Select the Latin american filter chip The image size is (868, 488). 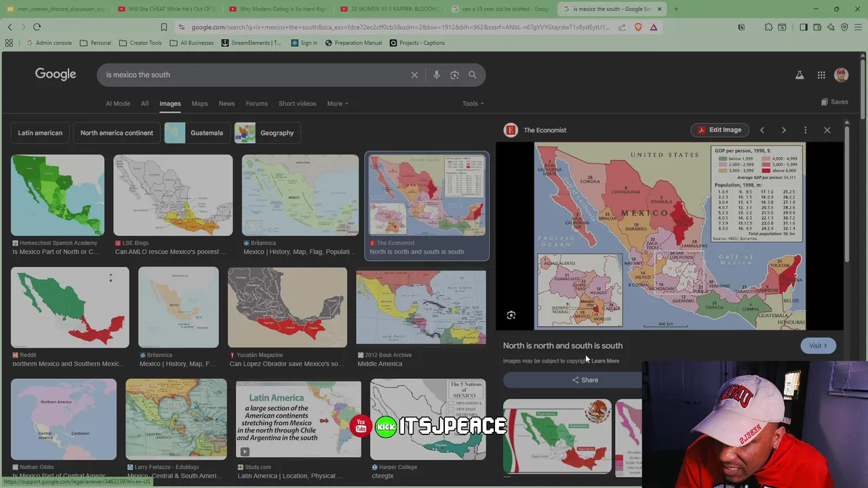(x=40, y=133)
